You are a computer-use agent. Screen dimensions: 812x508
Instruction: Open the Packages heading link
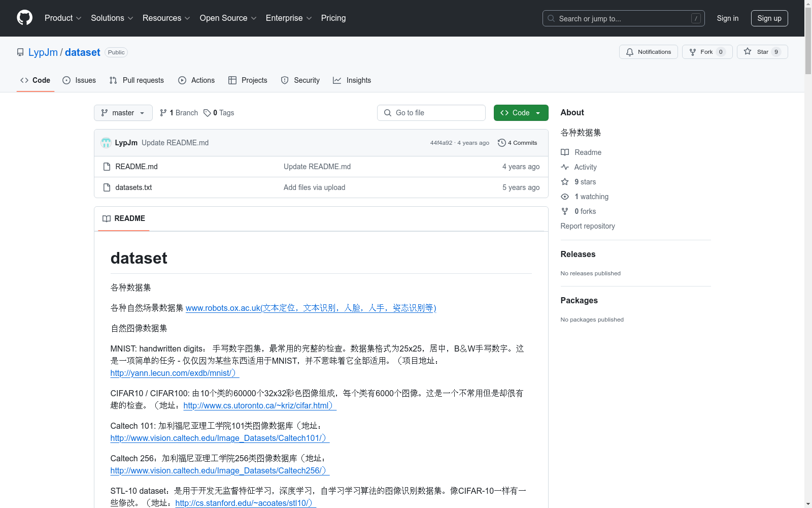pyautogui.click(x=579, y=300)
